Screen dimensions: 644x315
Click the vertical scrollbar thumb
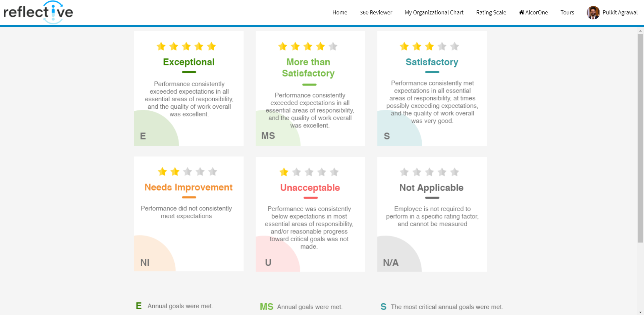tap(640, 138)
